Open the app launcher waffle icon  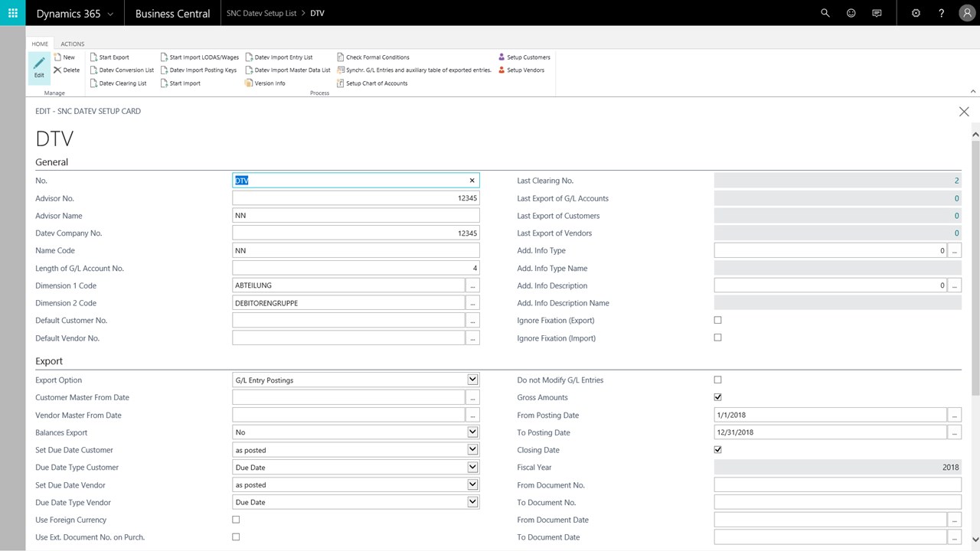tap(13, 13)
